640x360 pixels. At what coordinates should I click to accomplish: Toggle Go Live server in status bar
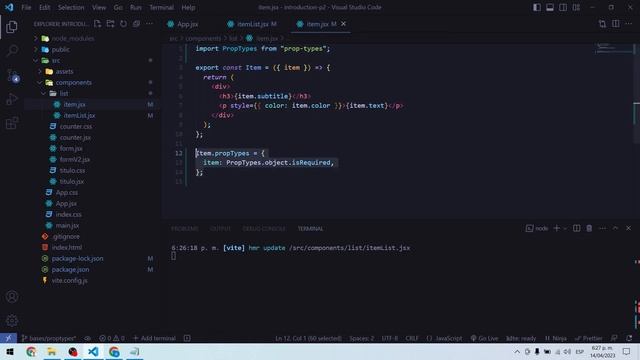484,338
